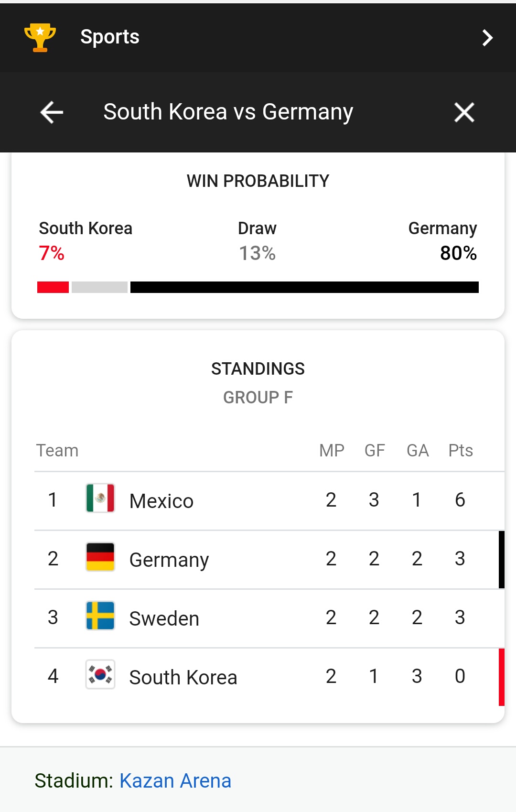Go back using the left arrow
The width and height of the screenshot is (516, 812).
[52, 112]
